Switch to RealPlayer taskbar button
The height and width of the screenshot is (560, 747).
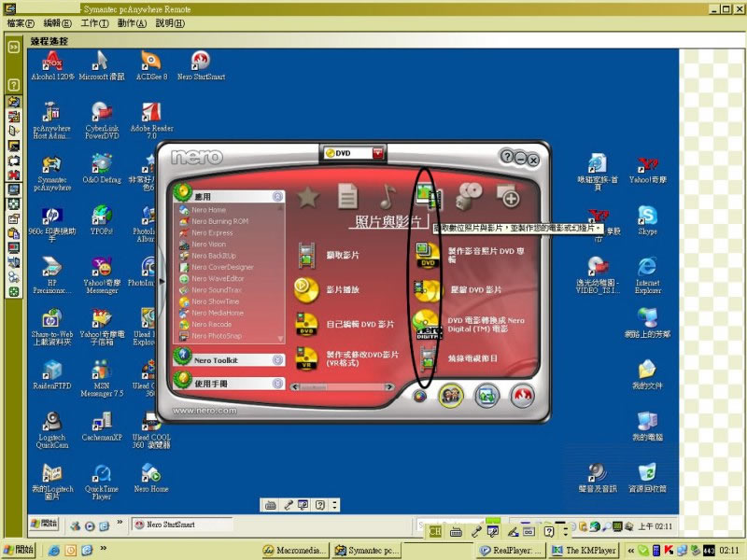pos(511,551)
